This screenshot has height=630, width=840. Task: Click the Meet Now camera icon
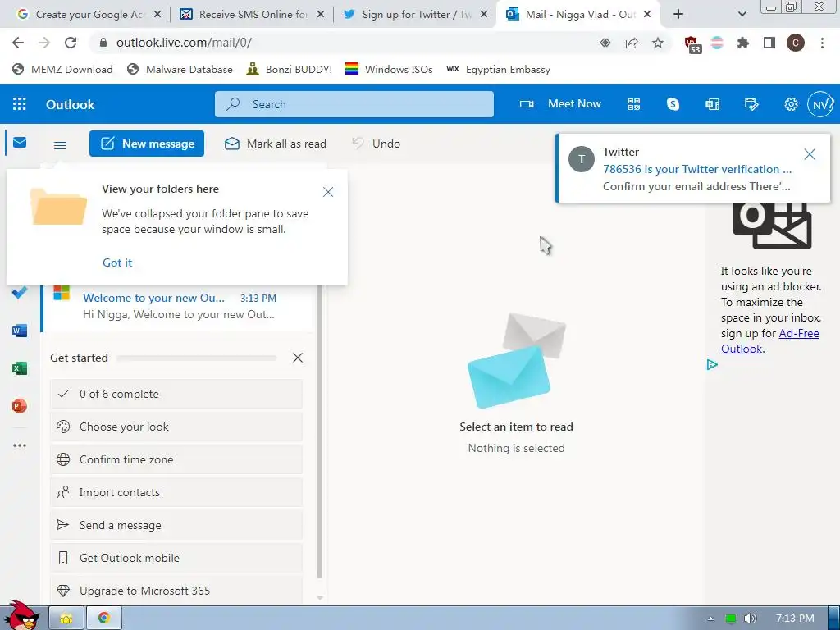point(527,104)
